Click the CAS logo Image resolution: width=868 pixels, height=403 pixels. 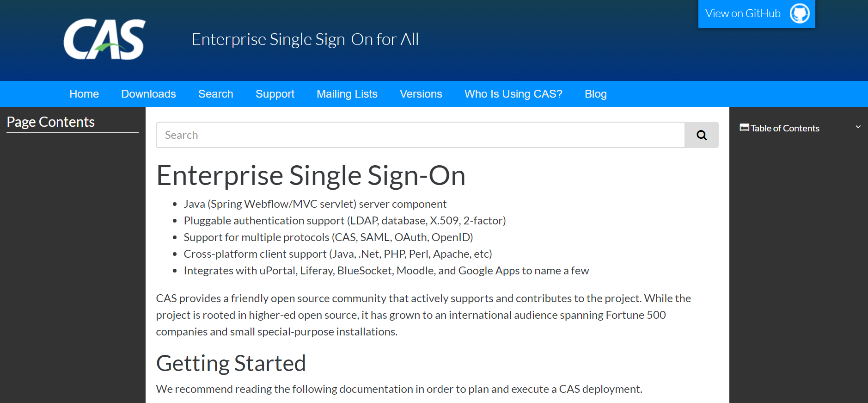point(105,39)
